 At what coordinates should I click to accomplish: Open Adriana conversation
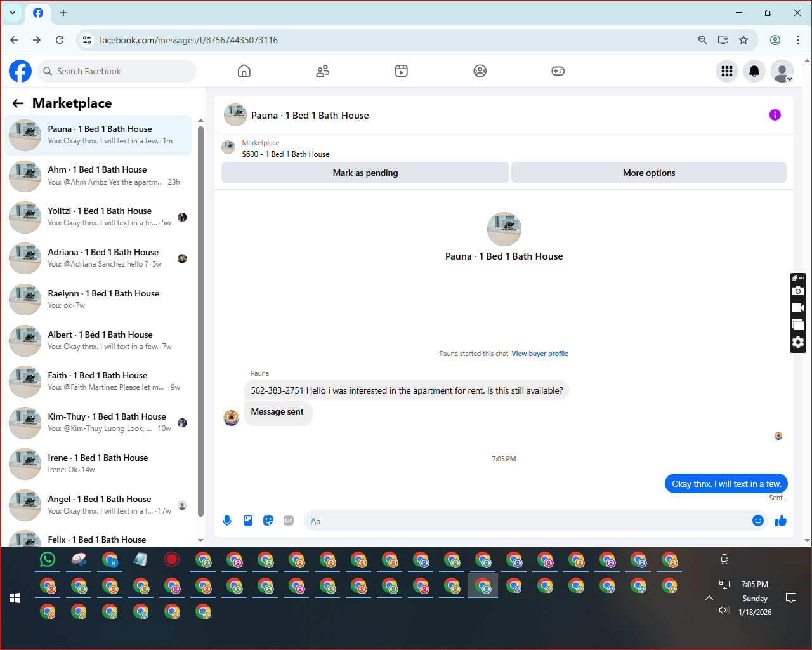98,258
